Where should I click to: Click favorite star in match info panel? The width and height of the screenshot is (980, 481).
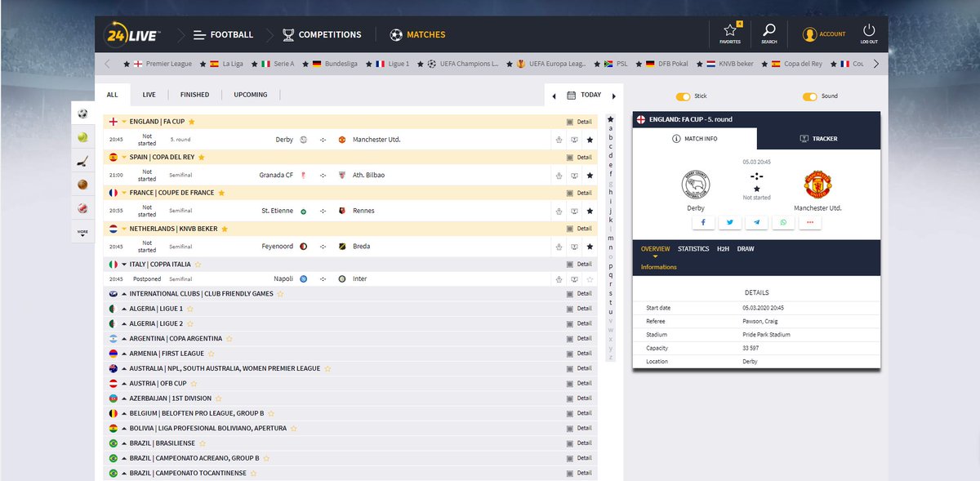tap(756, 188)
